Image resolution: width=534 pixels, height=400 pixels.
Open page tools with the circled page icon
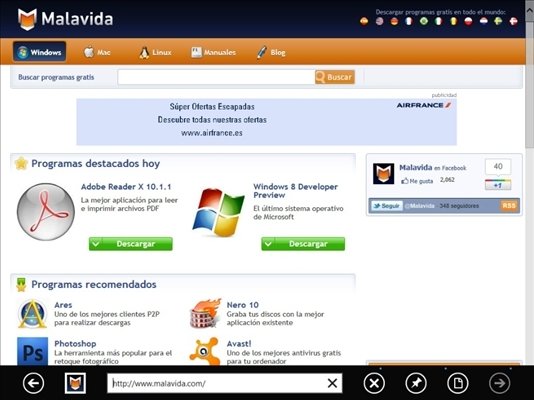[x=458, y=383]
